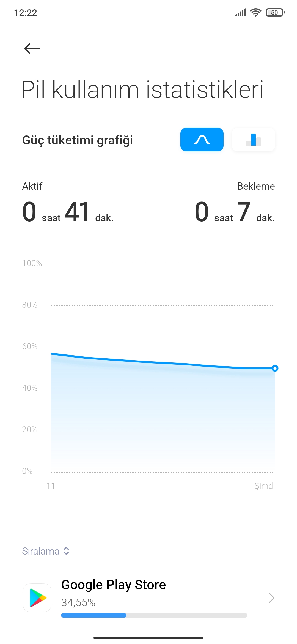This screenshot has height=644, width=297.
Task: Tap the Güç tüketimi grafiği heading
Action: pos(77,140)
